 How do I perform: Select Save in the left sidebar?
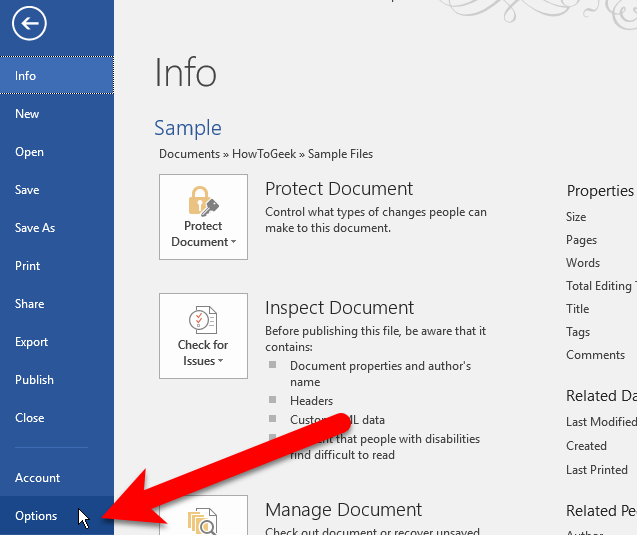click(27, 190)
